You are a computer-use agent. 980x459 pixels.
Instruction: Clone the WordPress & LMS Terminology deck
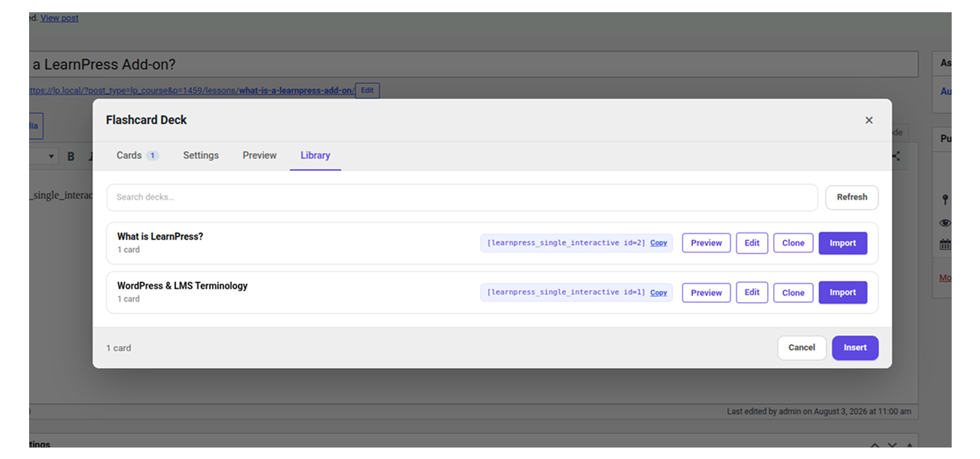(x=793, y=292)
